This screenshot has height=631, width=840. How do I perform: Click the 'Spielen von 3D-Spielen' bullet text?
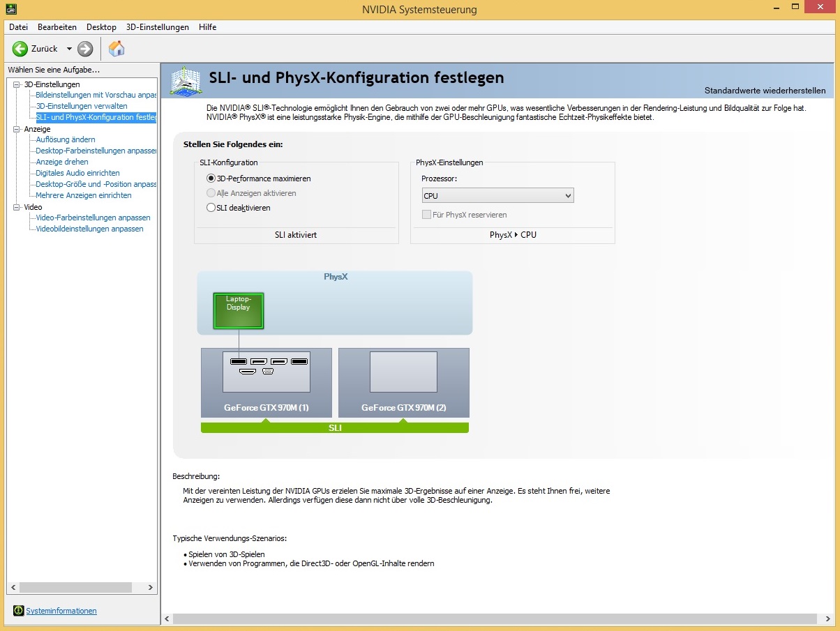click(227, 554)
